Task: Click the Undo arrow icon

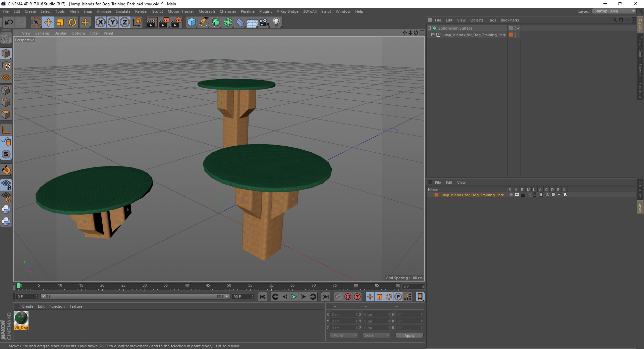Action: [x=9, y=22]
